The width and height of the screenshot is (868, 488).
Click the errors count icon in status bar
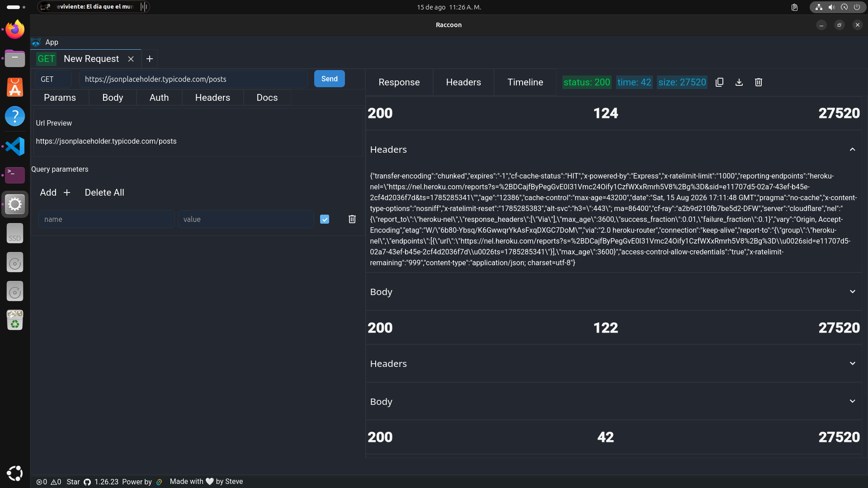click(39, 482)
